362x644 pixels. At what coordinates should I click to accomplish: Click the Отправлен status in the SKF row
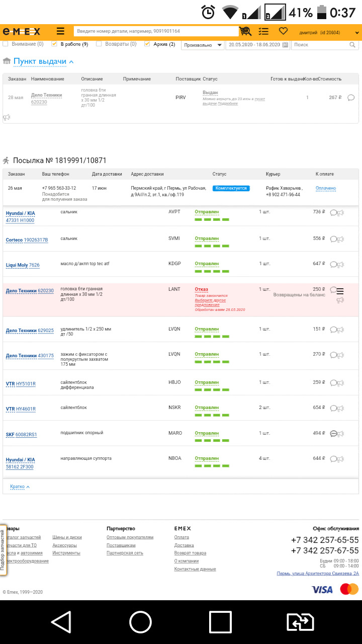207,433
